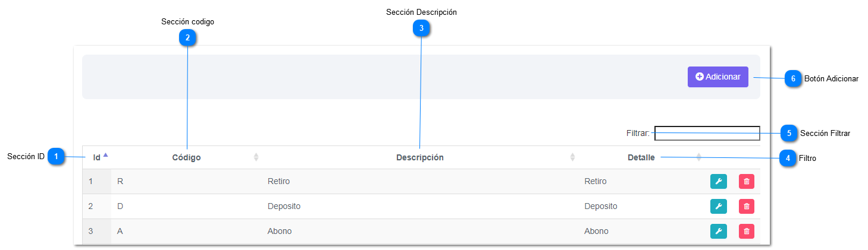
Task: Edit the Deposito row with wrench icon
Action: tap(718, 207)
